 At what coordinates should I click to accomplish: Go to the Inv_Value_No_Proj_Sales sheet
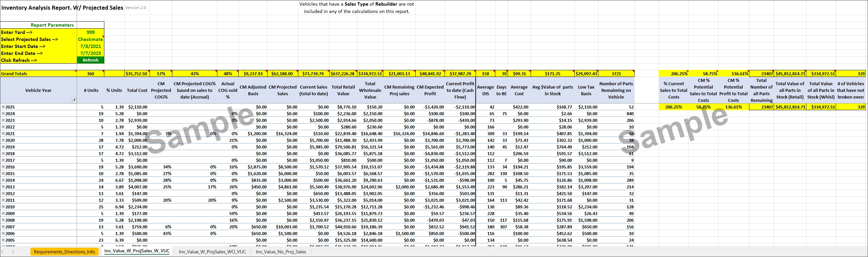(x=281, y=252)
